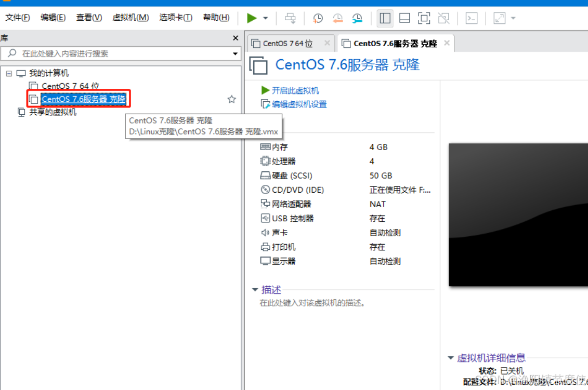Open the 内存 device label
This screenshot has width=588, height=390.
pos(280,147)
